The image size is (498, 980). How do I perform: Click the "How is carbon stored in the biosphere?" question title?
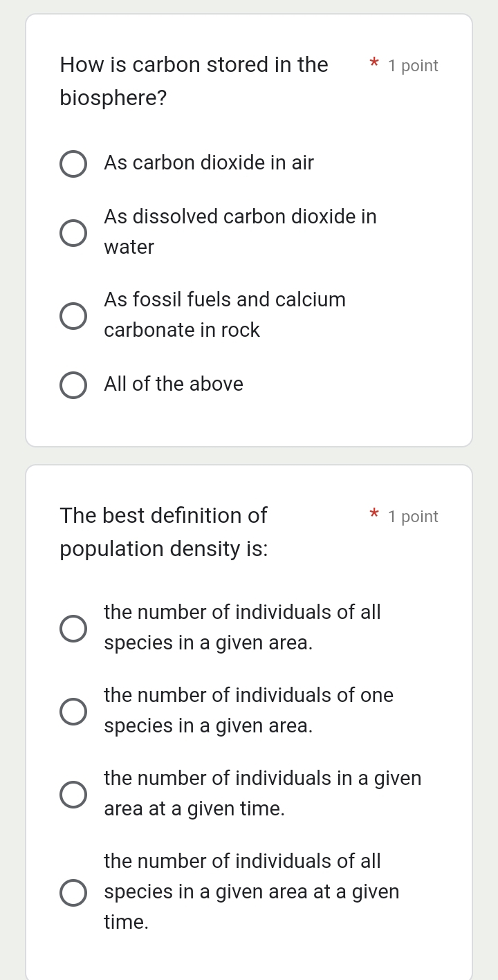pyautogui.click(x=194, y=82)
